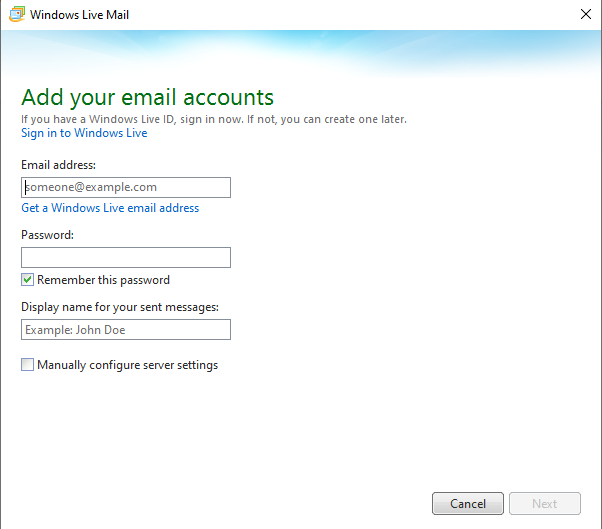602x529 pixels.
Task: Click the Next button
Action: 545,503
